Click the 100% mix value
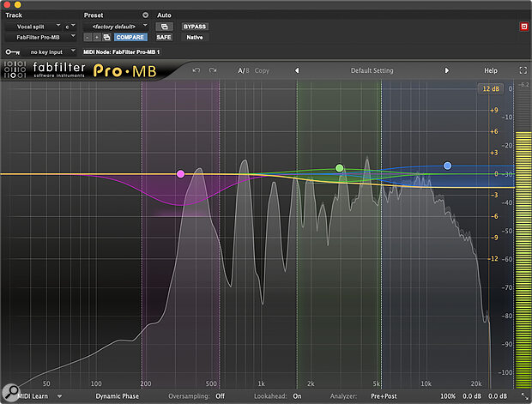 448,396
